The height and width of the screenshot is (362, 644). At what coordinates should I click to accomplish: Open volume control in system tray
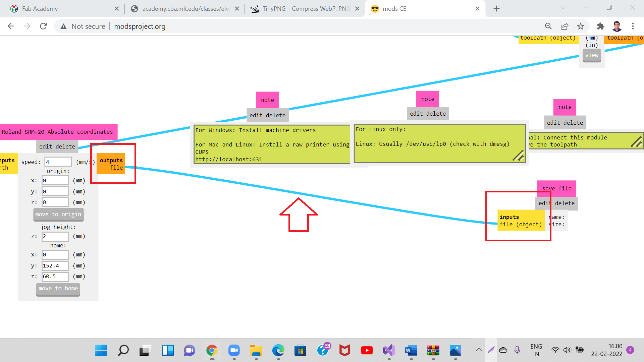coord(567,350)
